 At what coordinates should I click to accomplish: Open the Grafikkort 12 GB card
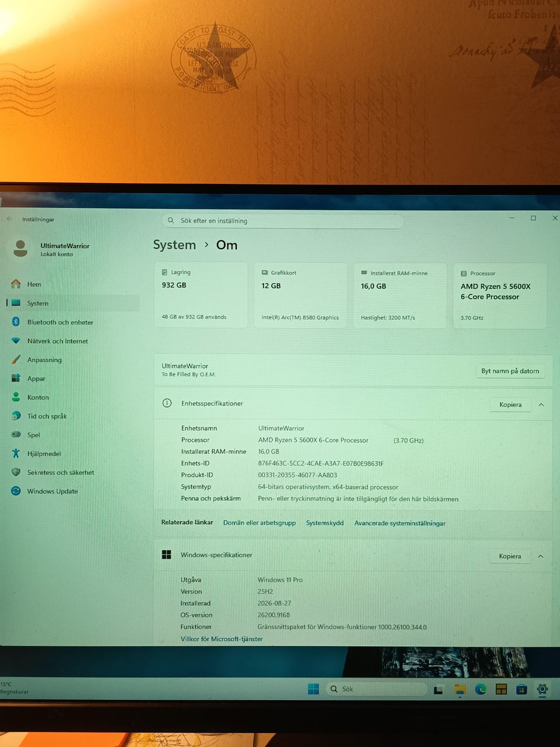(300, 295)
